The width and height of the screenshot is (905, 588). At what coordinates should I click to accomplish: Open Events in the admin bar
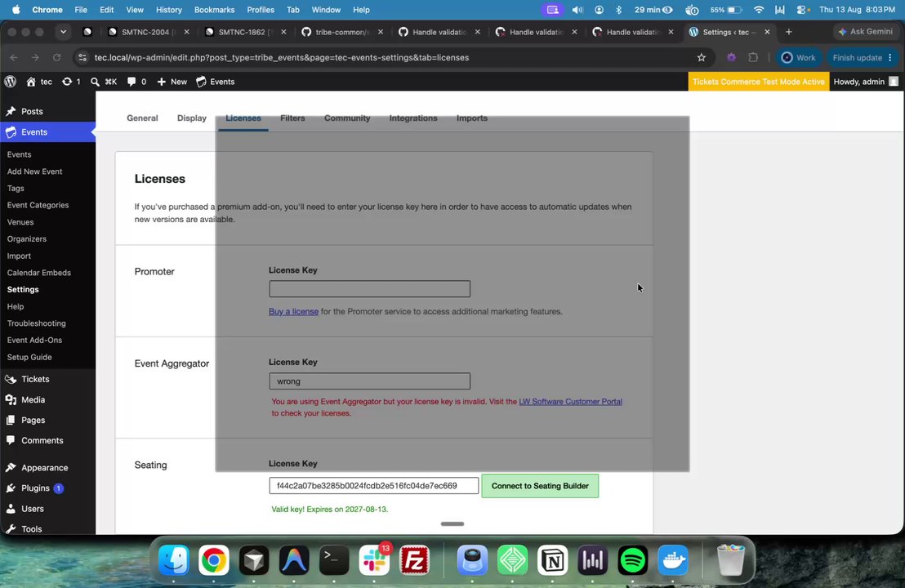point(216,82)
